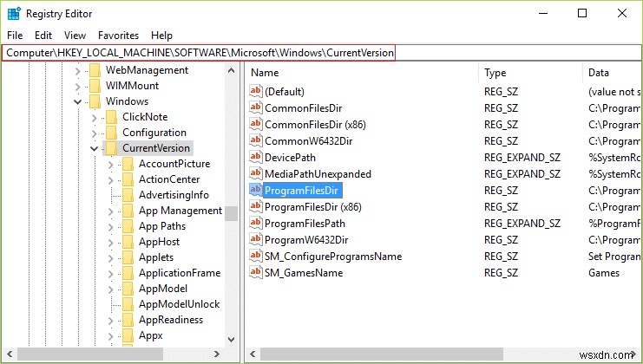Open the Help menu
Viewport: 643px width, 364px height.
pyautogui.click(x=161, y=36)
